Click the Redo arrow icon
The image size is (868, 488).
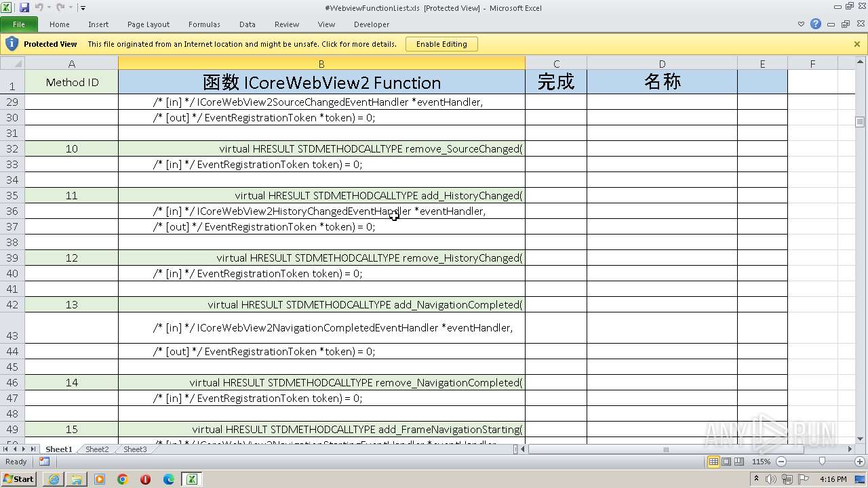coord(60,7)
